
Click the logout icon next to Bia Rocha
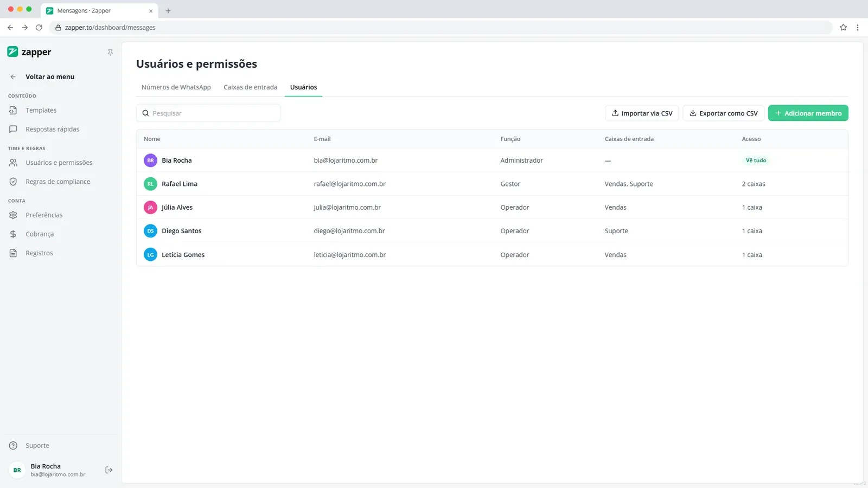coord(109,470)
